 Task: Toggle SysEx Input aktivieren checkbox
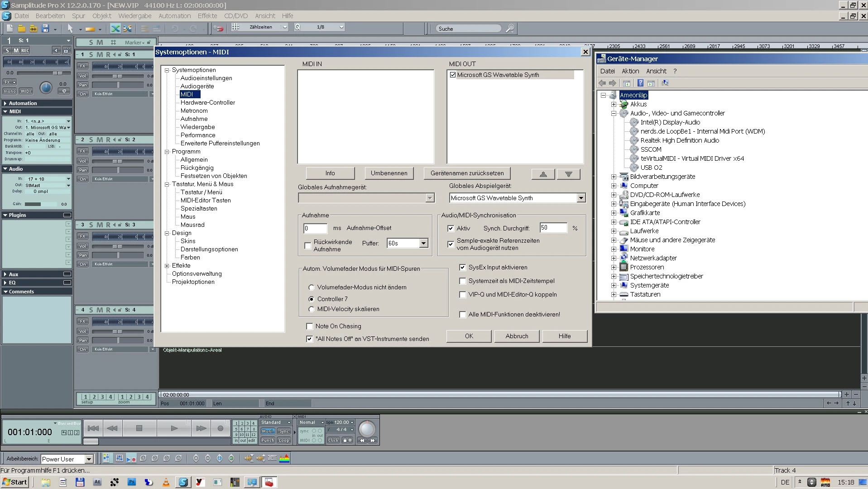[x=462, y=268]
